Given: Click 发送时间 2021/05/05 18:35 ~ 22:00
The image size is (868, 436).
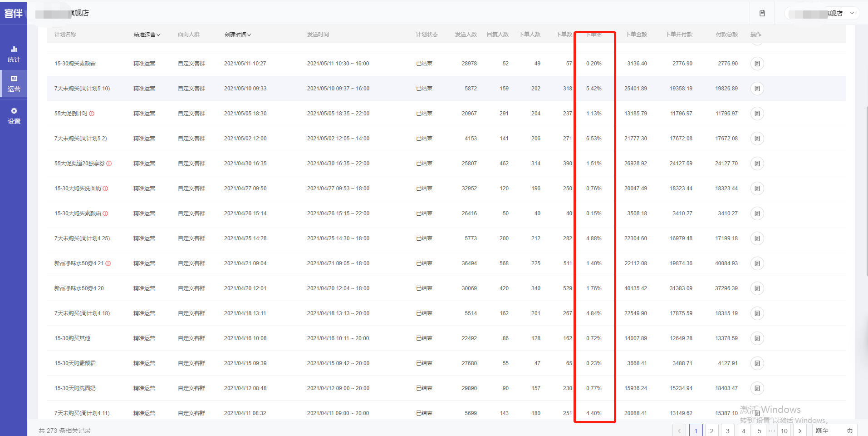Looking at the screenshot, I should pyautogui.click(x=338, y=114).
